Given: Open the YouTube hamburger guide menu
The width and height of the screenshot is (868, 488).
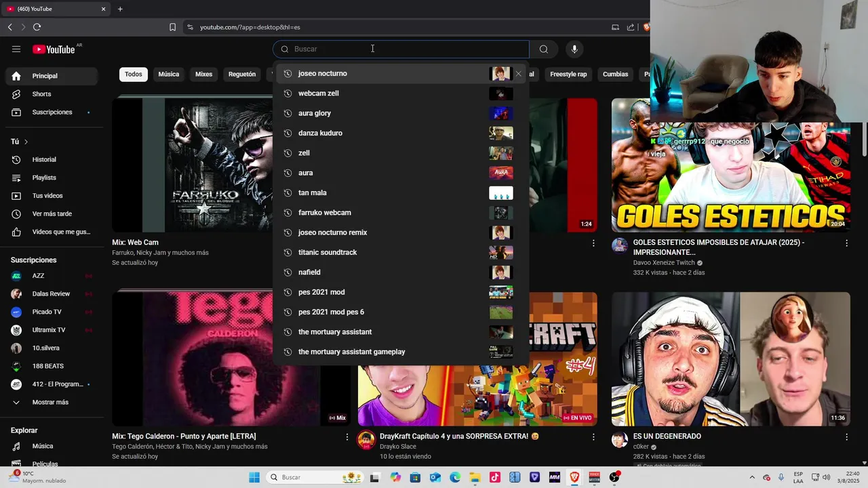Looking at the screenshot, I should point(16,49).
